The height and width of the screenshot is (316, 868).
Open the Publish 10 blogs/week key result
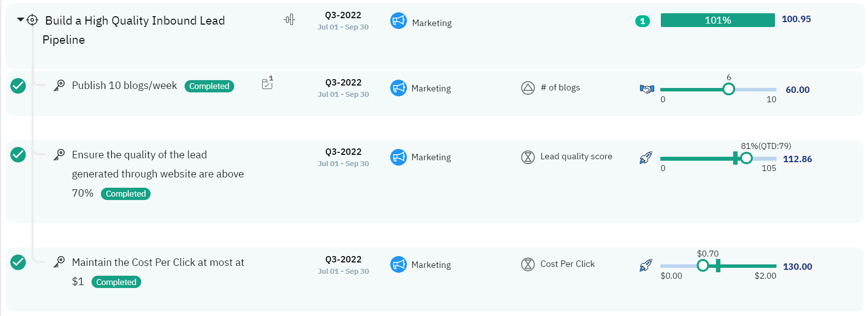[x=124, y=86]
